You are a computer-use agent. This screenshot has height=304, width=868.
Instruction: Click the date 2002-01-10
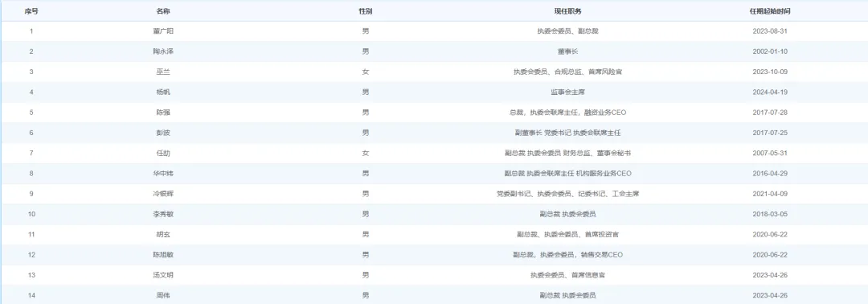click(769, 51)
